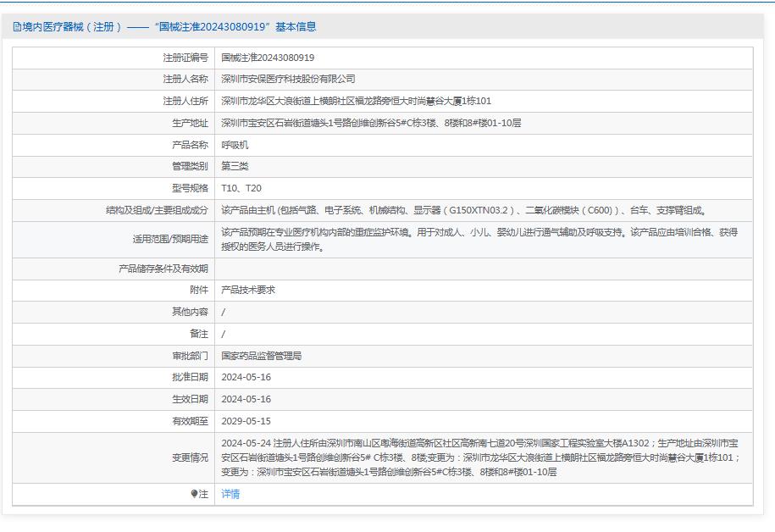
Task: Click the empty 产品储存条件及有效期 value cell
Action: coord(483,269)
